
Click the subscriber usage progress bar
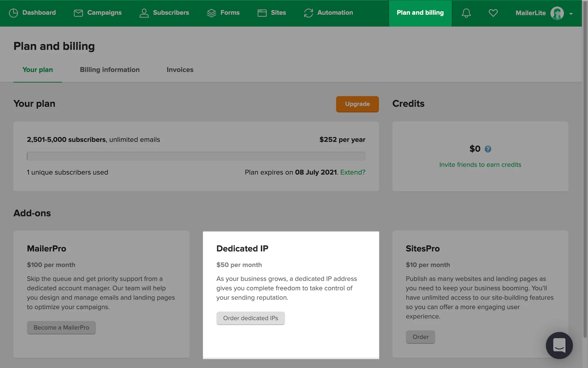pos(196,156)
